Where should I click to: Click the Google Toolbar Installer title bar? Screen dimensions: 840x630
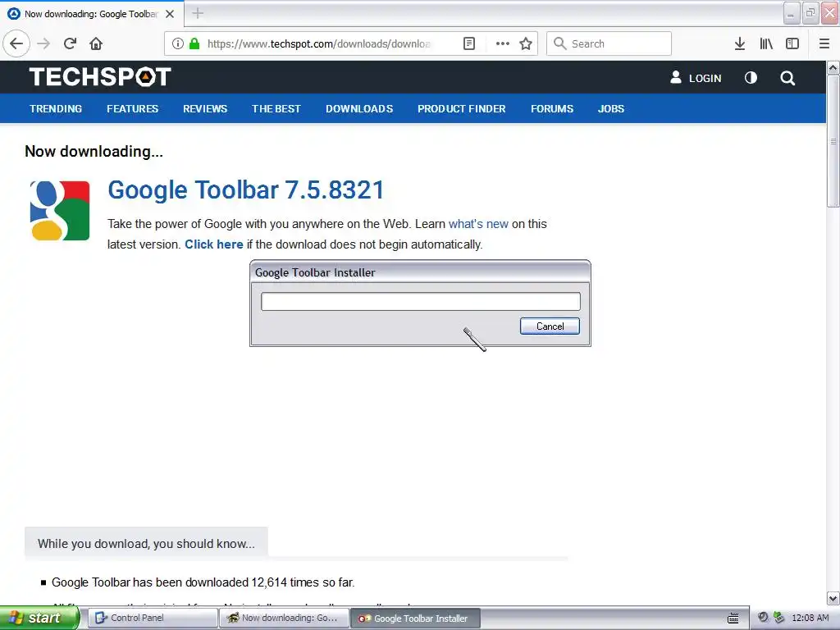point(420,272)
